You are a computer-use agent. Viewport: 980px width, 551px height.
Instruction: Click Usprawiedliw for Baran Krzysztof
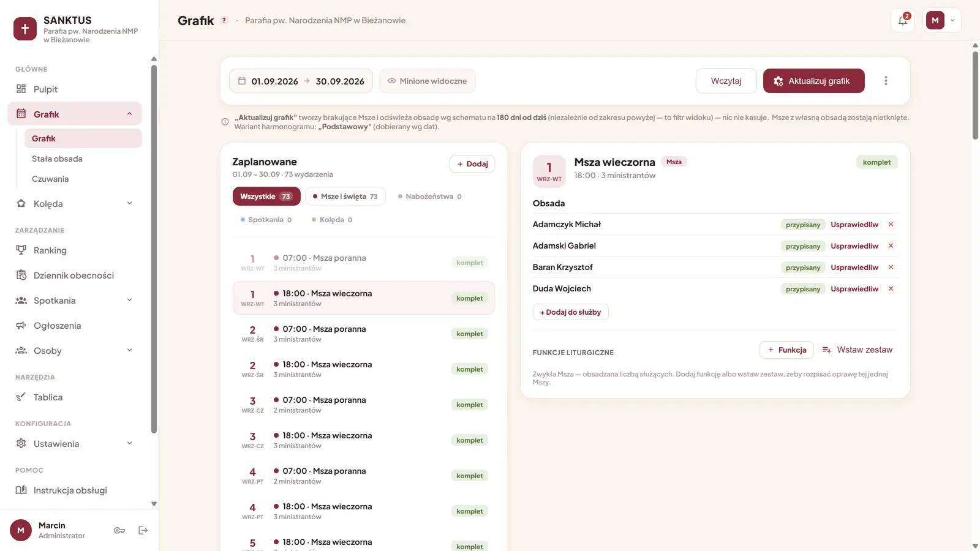(854, 268)
